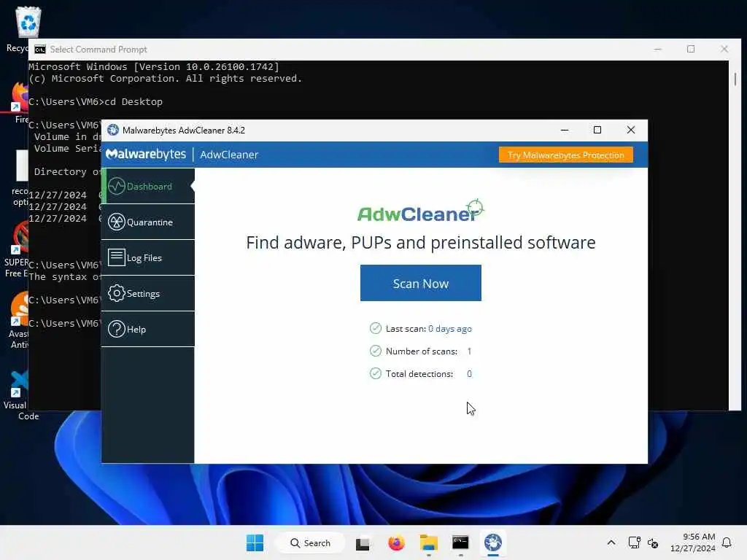Viewport: 747px width, 560px height.
Task: Show hidden system tray icons
Action: click(x=611, y=542)
